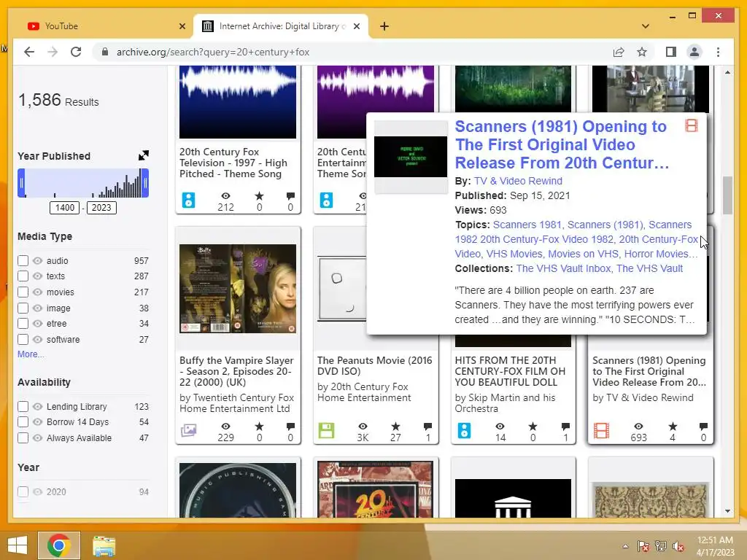Open Windows Start button

[18, 545]
